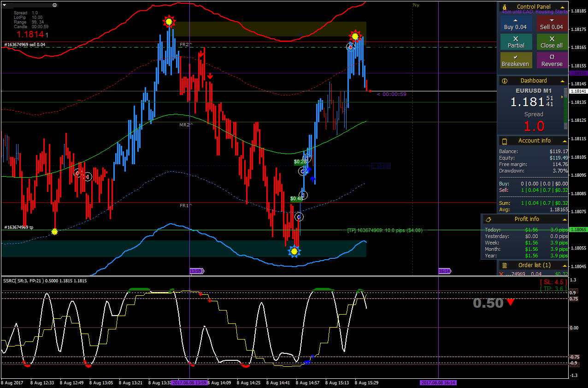Click the FR1^ level label

pos(186,206)
